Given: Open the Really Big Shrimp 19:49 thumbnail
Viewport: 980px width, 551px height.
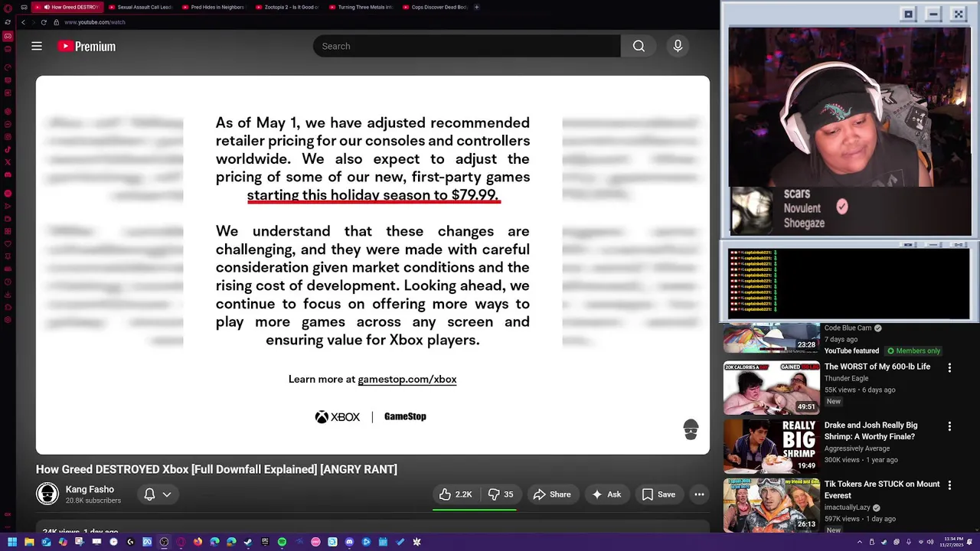Looking at the screenshot, I should point(771,446).
